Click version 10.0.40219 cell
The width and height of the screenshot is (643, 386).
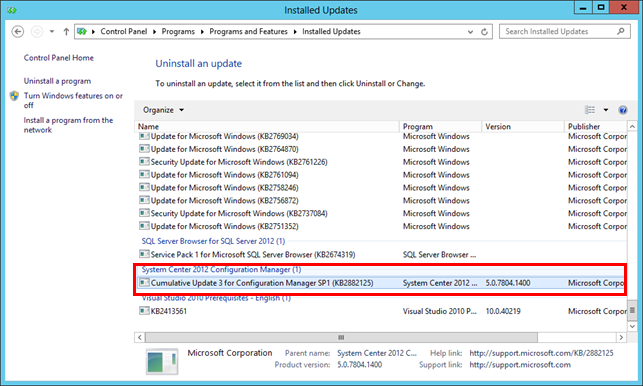pyautogui.click(x=503, y=311)
